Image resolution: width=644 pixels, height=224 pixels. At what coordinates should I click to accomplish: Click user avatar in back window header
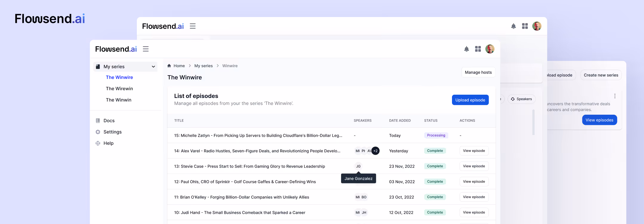click(537, 26)
